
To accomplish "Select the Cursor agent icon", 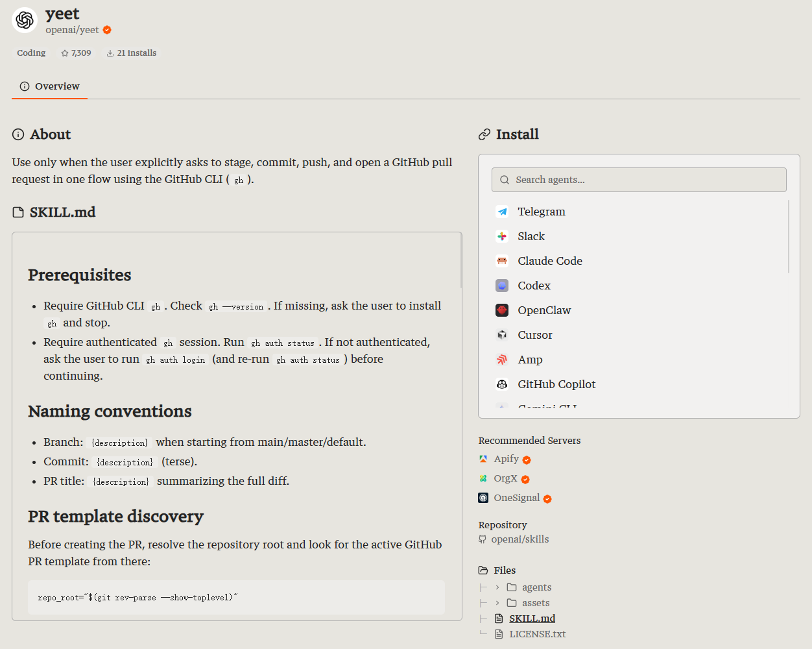I will pos(502,335).
